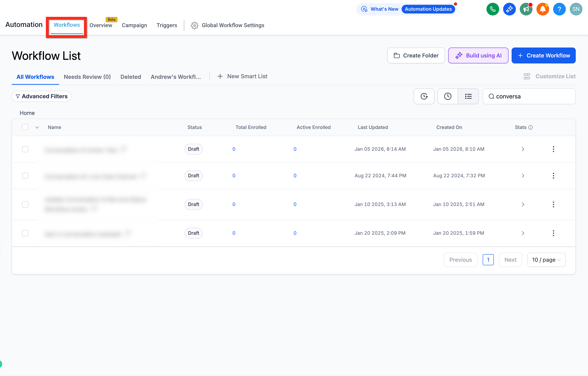Click the Home breadcrumb
This screenshot has height=376, width=588.
27,113
